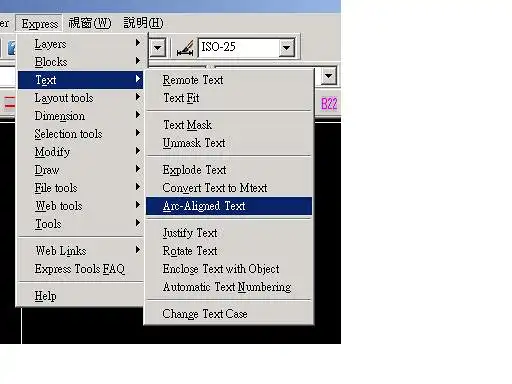Open the Express menu
The image size is (512, 384).
[39, 24]
